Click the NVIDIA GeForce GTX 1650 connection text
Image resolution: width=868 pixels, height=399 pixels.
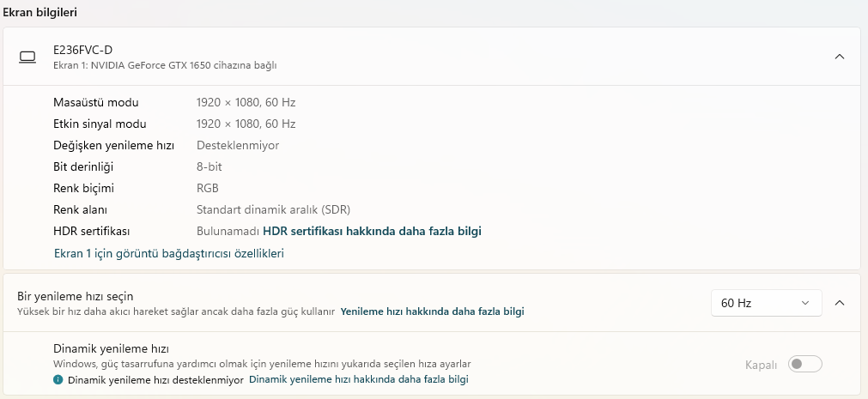[165, 65]
